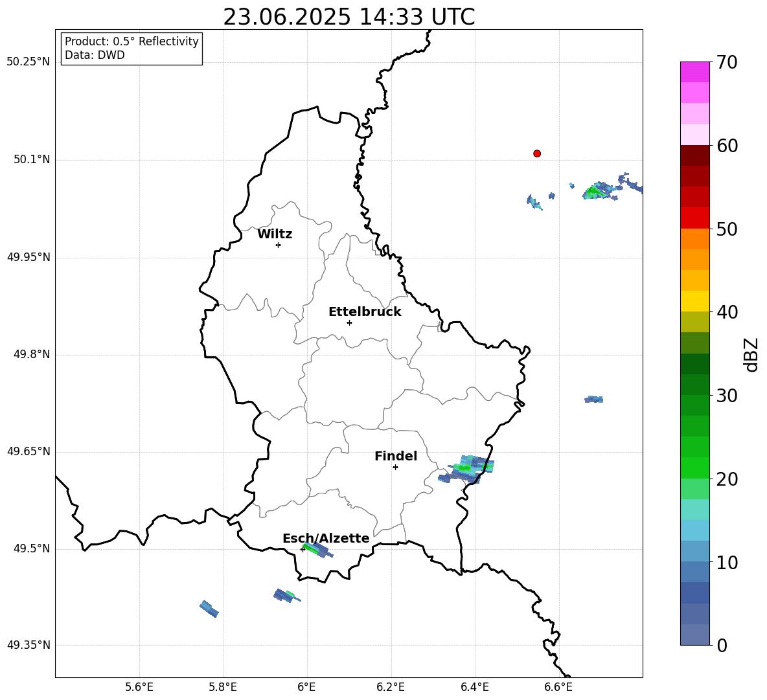Click the 6.4°E longitude label

(474, 687)
